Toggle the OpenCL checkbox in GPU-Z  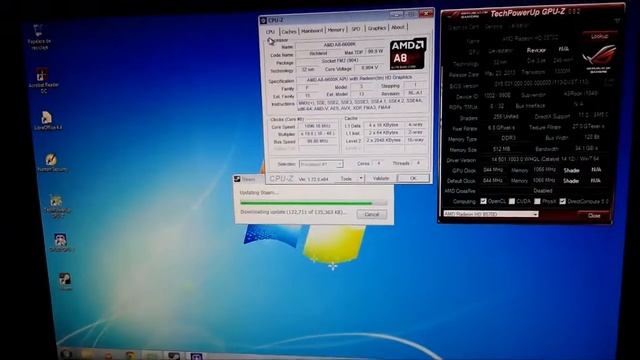click(484, 201)
